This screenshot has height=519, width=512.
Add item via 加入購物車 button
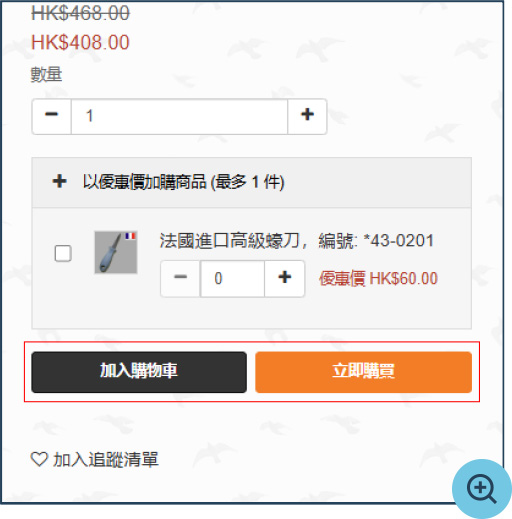[139, 372]
